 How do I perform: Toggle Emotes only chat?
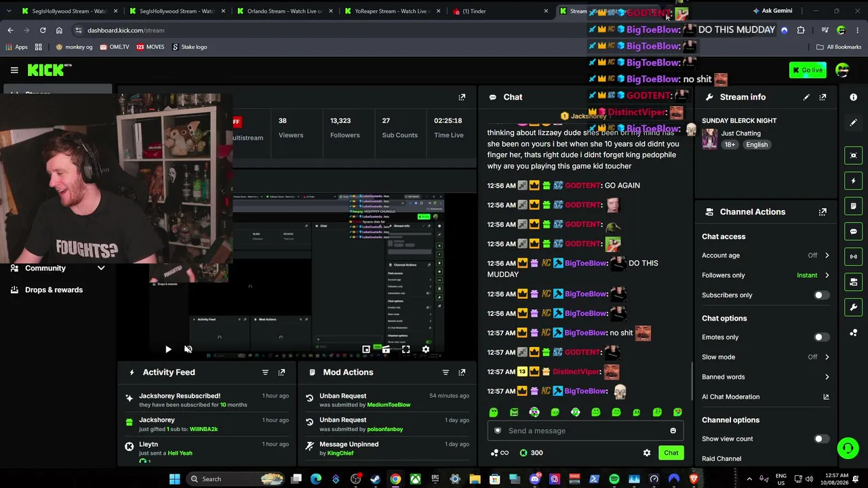pyautogui.click(x=821, y=338)
